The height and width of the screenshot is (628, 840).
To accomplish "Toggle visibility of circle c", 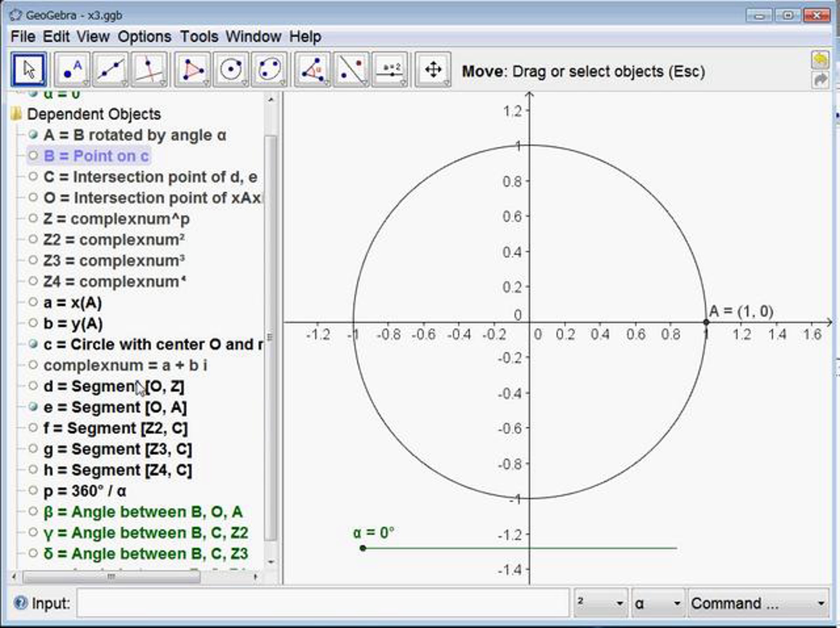I will pyautogui.click(x=33, y=344).
